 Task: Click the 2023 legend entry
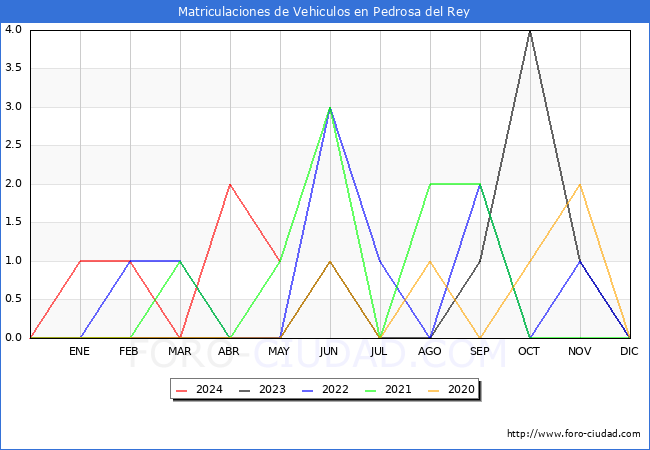(x=262, y=390)
